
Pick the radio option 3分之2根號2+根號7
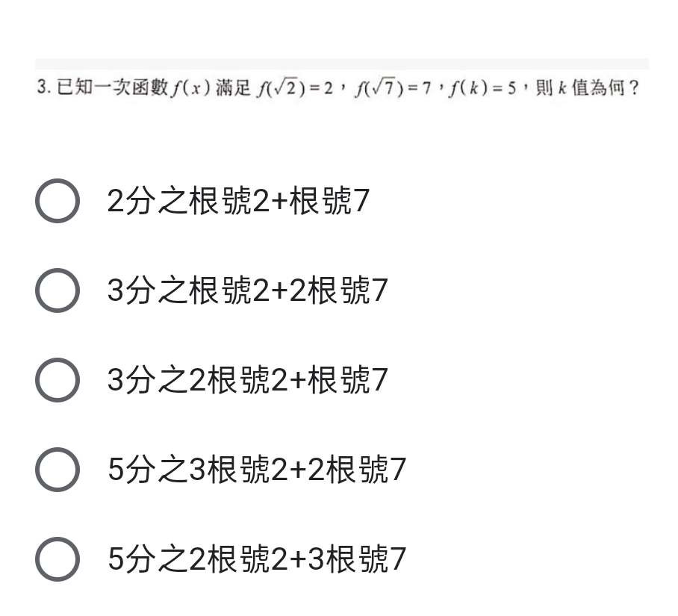(x=57, y=379)
